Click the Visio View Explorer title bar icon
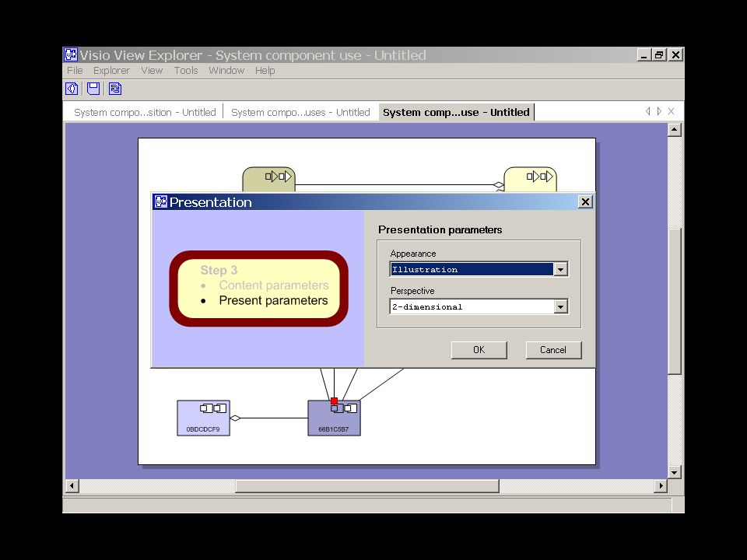The height and width of the screenshot is (560, 747). point(71,54)
